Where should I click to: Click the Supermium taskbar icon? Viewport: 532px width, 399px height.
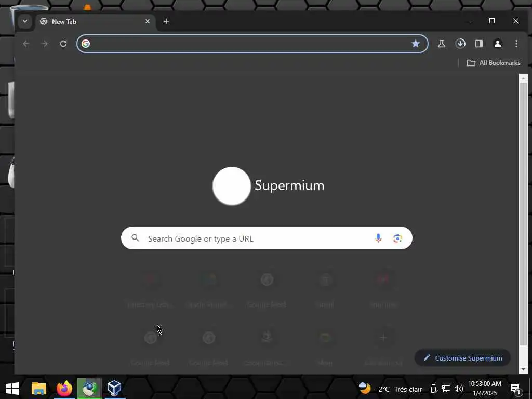coord(89,389)
